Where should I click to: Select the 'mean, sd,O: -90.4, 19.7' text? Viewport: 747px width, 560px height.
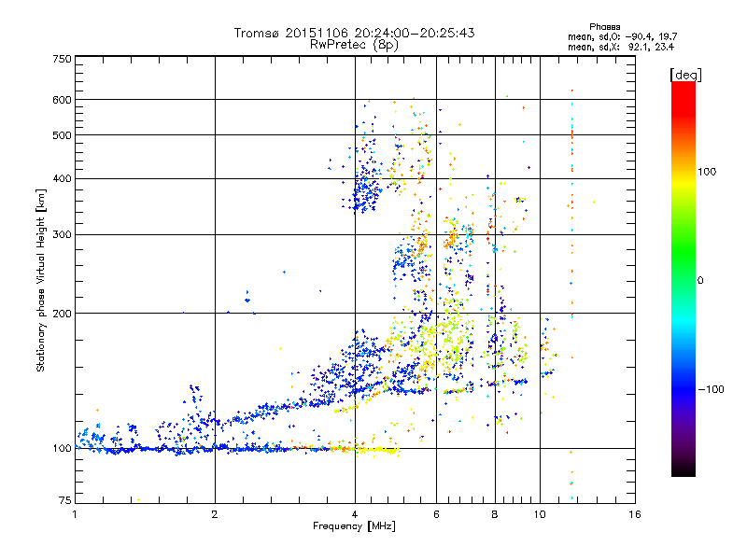click(622, 36)
